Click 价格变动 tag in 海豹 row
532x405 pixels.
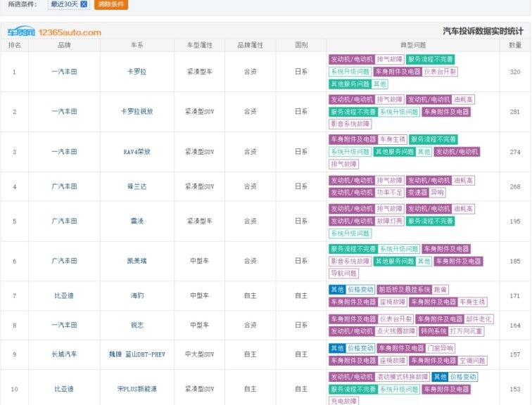(360, 290)
